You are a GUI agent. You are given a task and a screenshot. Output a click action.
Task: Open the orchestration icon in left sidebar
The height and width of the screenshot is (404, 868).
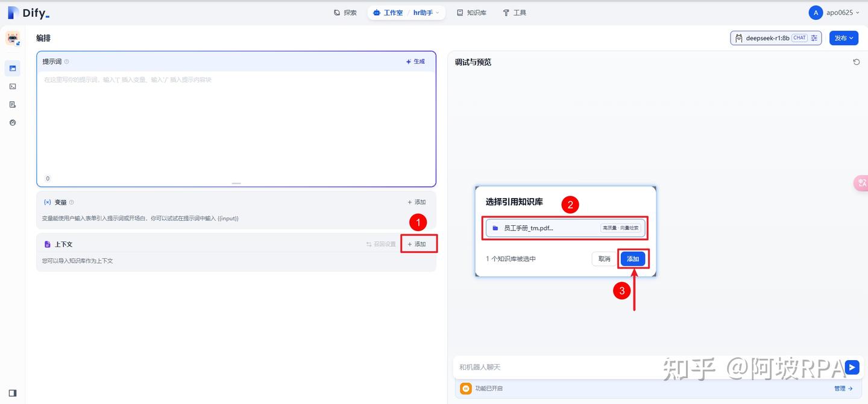coord(12,68)
